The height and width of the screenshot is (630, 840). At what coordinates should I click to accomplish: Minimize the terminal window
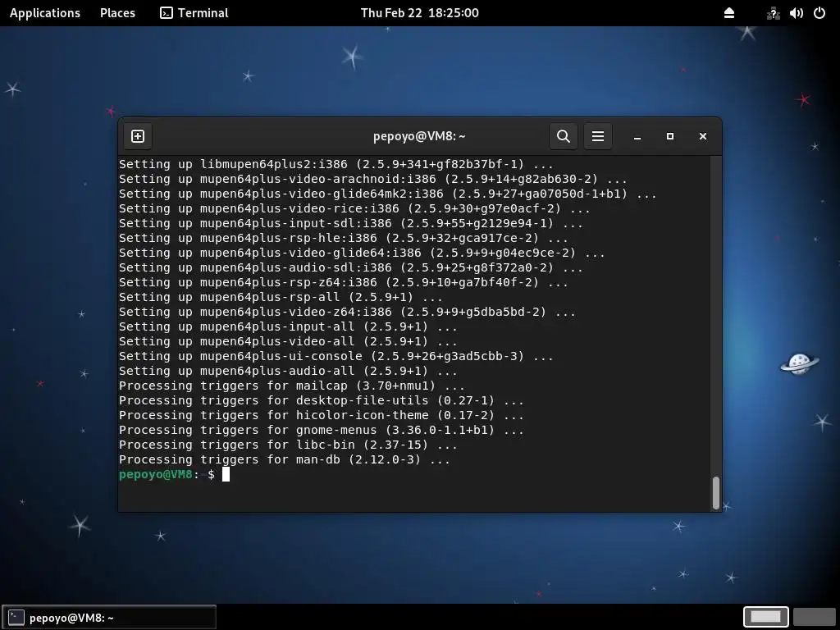point(637,137)
